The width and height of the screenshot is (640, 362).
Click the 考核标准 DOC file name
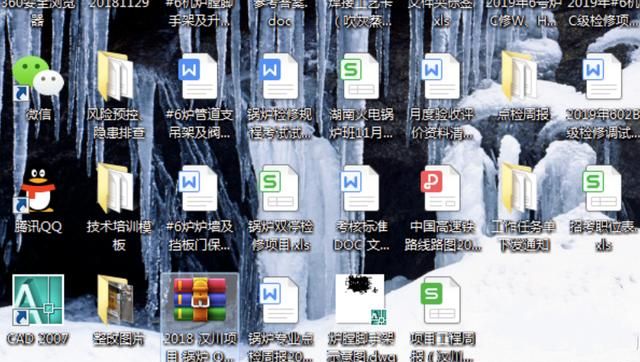click(x=362, y=235)
